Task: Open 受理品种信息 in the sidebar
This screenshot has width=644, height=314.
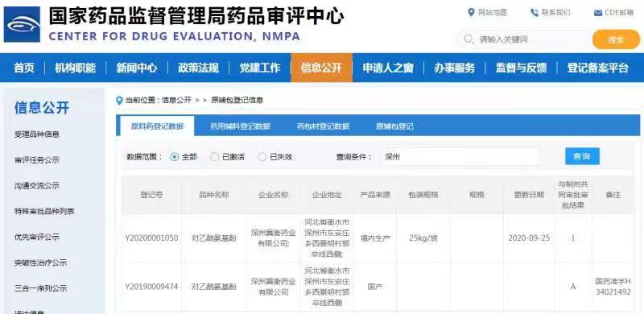Action: tap(37, 134)
